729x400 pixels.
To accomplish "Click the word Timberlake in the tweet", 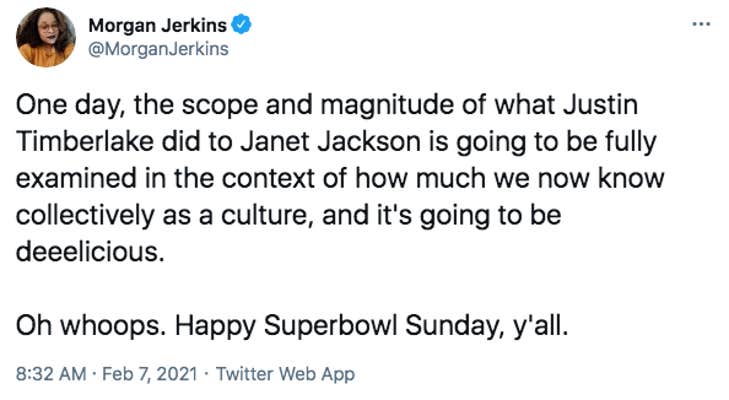I will (85, 141).
